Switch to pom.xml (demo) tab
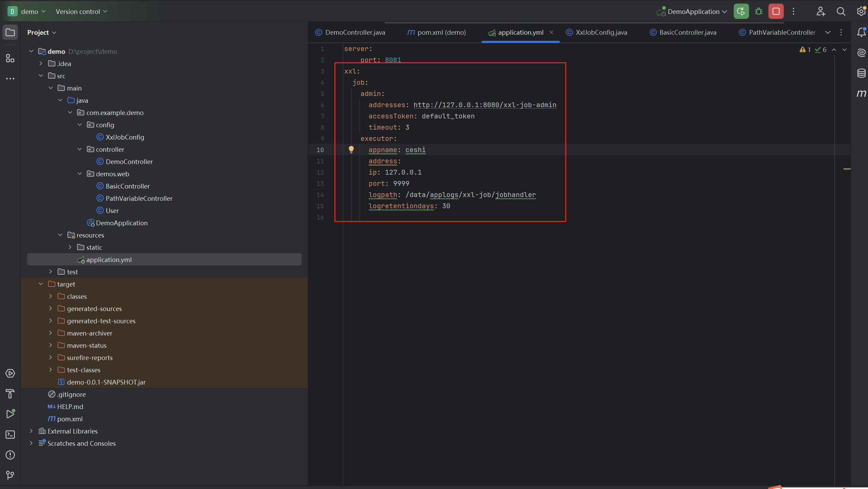The image size is (868, 489). point(436,32)
